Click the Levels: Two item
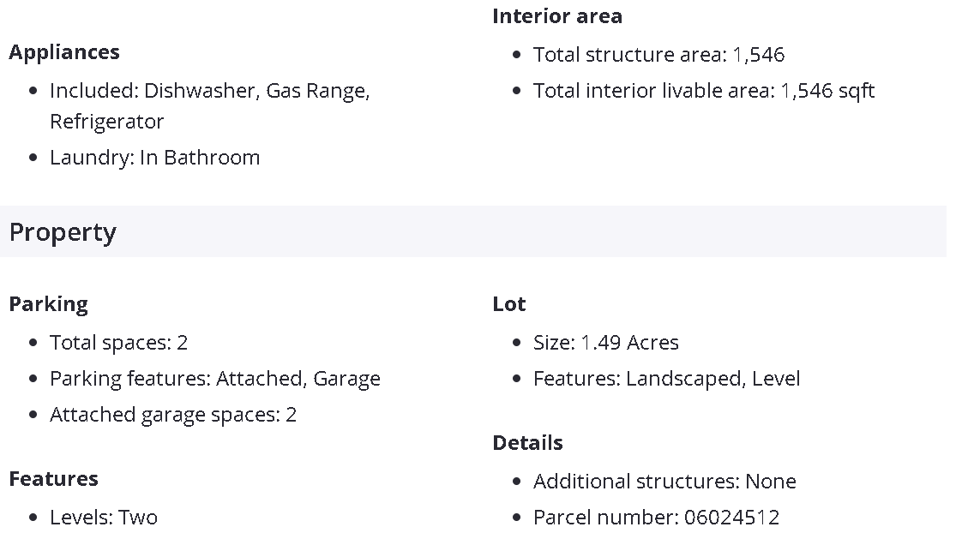This screenshot has width=980, height=533. point(104,518)
